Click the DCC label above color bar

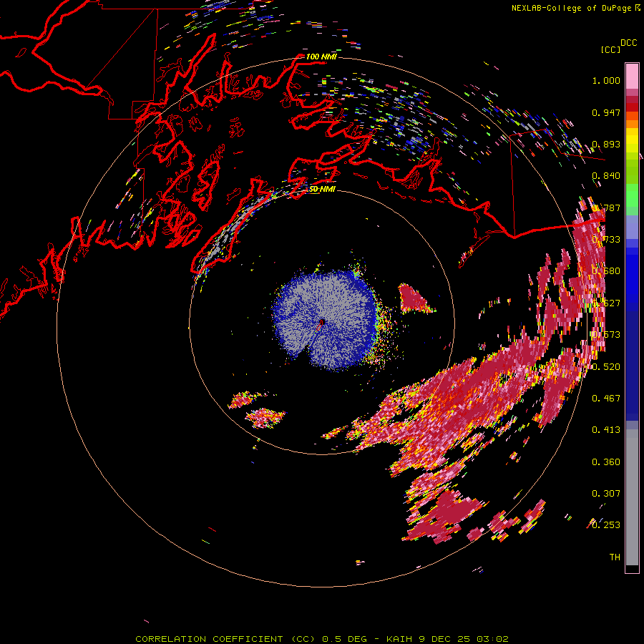click(x=628, y=43)
